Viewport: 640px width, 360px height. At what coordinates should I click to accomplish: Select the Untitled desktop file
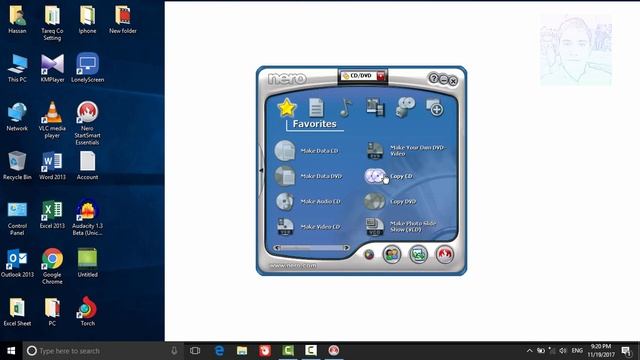87,263
